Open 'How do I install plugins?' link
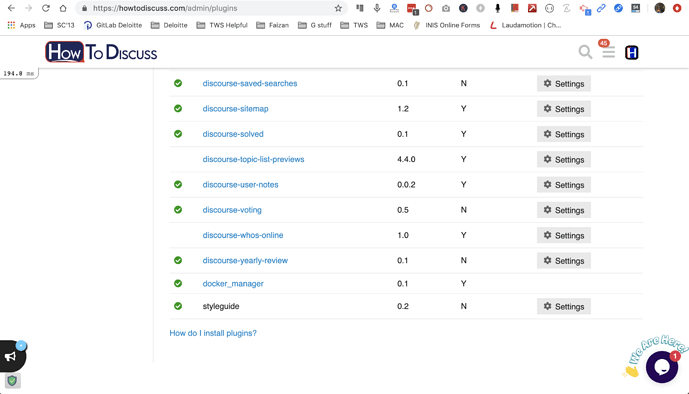 (x=213, y=333)
